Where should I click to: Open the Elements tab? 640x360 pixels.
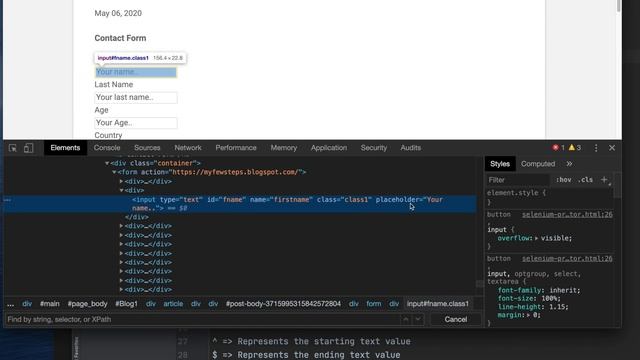65,148
